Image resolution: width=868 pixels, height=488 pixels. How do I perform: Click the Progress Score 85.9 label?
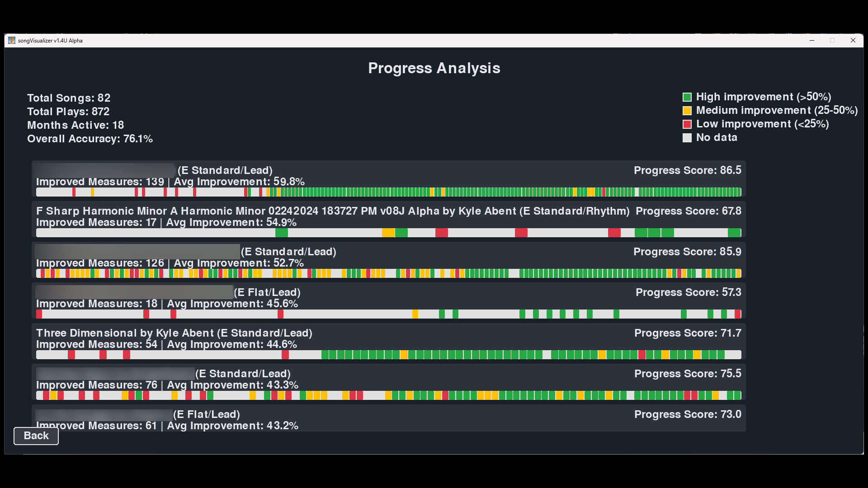point(687,252)
